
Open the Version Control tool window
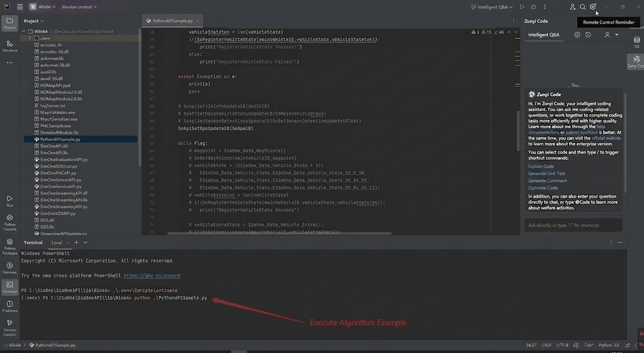(x=10, y=328)
